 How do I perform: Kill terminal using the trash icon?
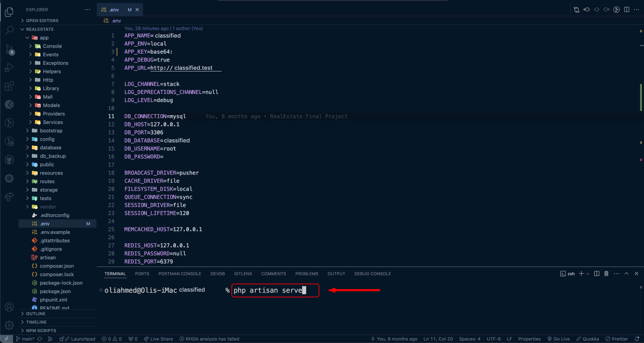pyautogui.click(x=606, y=274)
